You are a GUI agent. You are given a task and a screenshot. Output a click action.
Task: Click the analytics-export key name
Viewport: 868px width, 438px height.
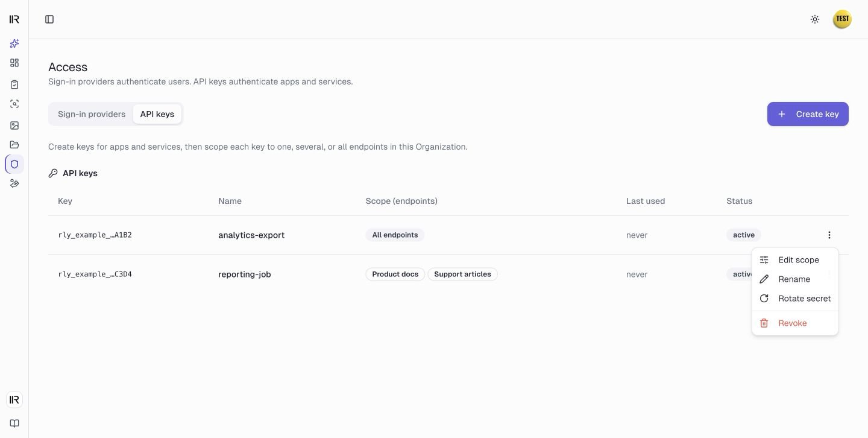click(251, 235)
